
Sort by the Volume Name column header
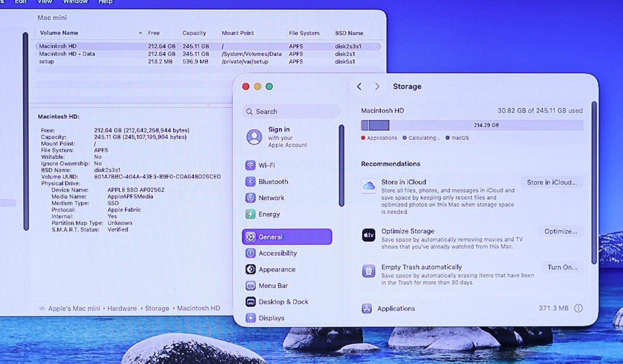click(59, 33)
